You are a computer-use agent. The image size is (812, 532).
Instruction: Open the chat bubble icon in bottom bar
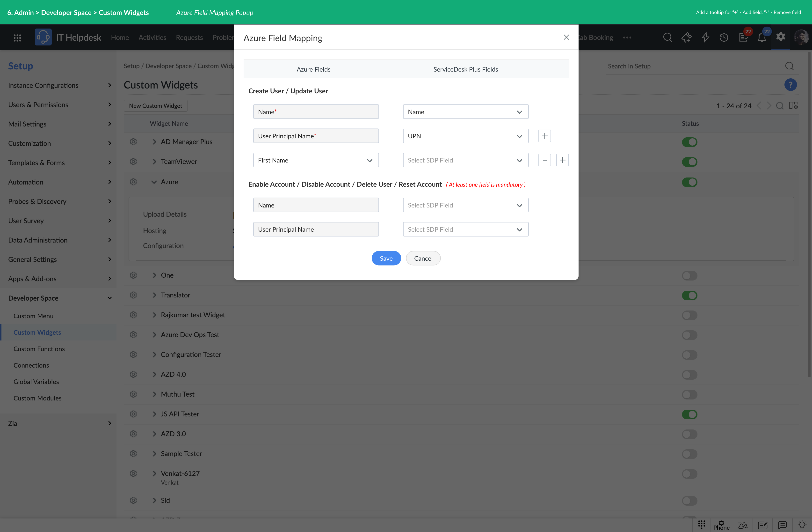[782, 525]
